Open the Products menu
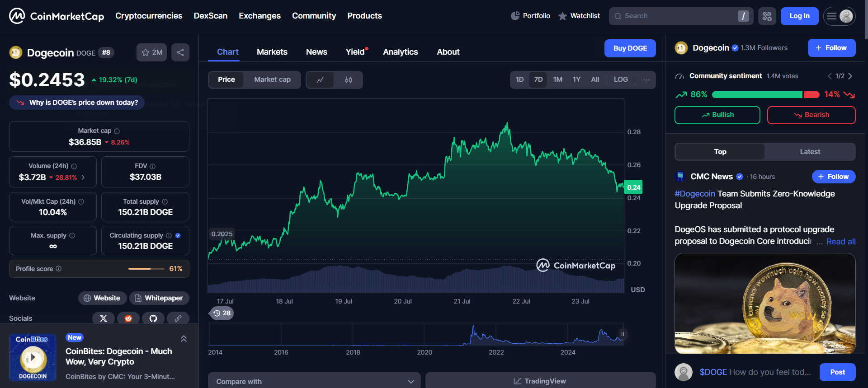The image size is (868, 388). pos(364,16)
